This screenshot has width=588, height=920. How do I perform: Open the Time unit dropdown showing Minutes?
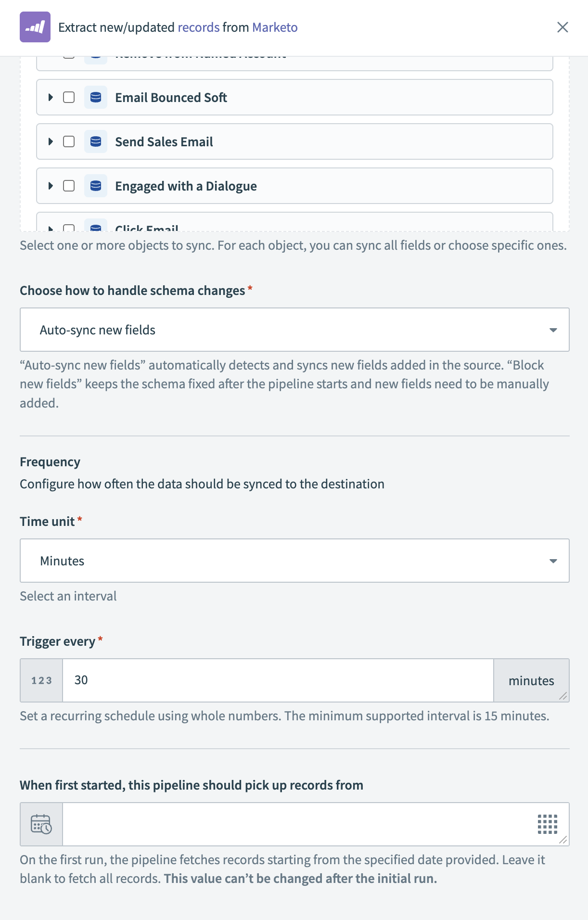tap(294, 561)
